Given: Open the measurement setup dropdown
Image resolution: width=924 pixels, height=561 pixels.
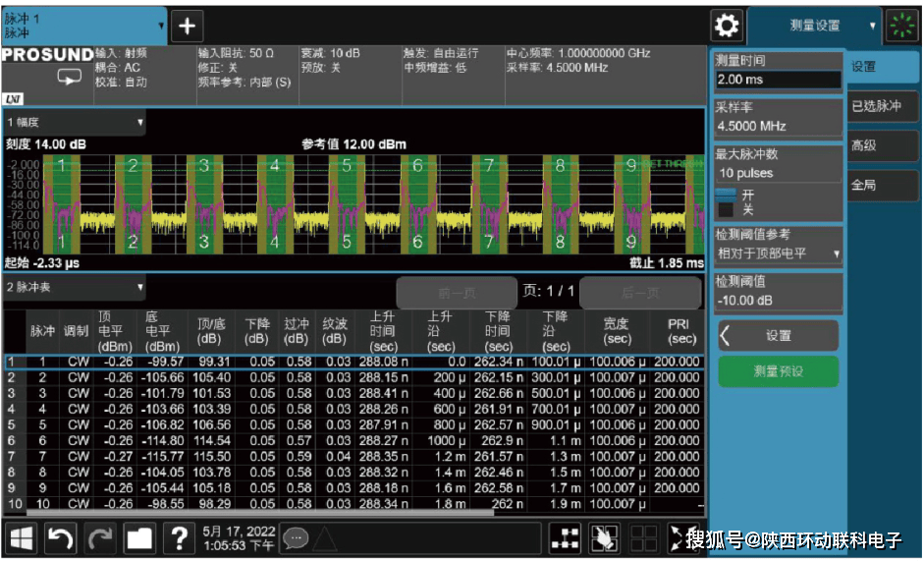Looking at the screenshot, I should tap(814, 26).
